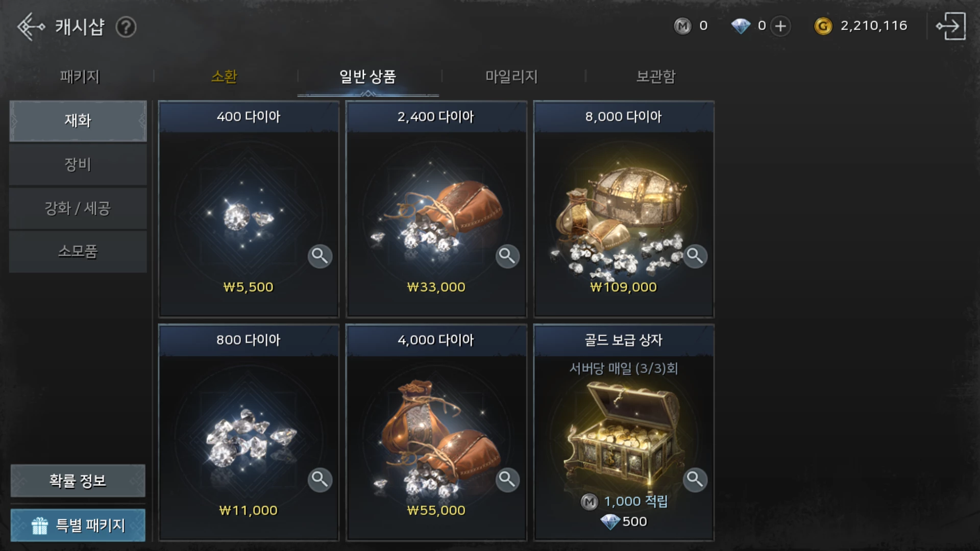Image resolution: width=980 pixels, height=551 pixels.
Task: Open magnifier on 4,000 다이아 item
Action: [x=507, y=480]
